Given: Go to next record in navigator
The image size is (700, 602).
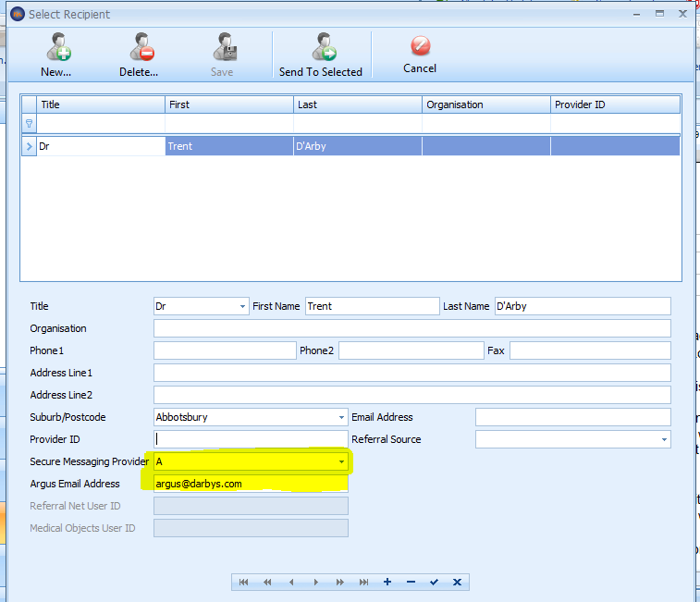Looking at the screenshot, I should [315, 582].
